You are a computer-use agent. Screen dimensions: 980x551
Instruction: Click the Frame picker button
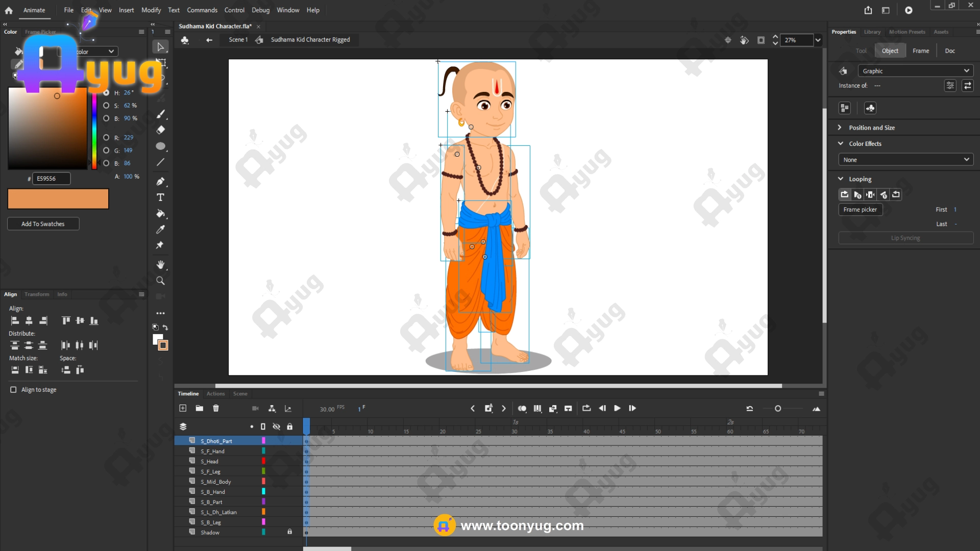tap(860, 210)
